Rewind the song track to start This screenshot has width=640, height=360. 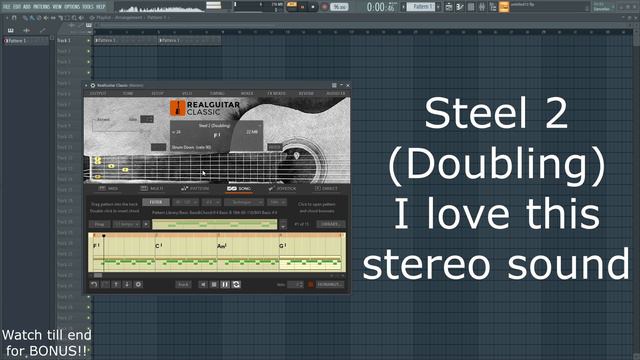click(203, 284)
